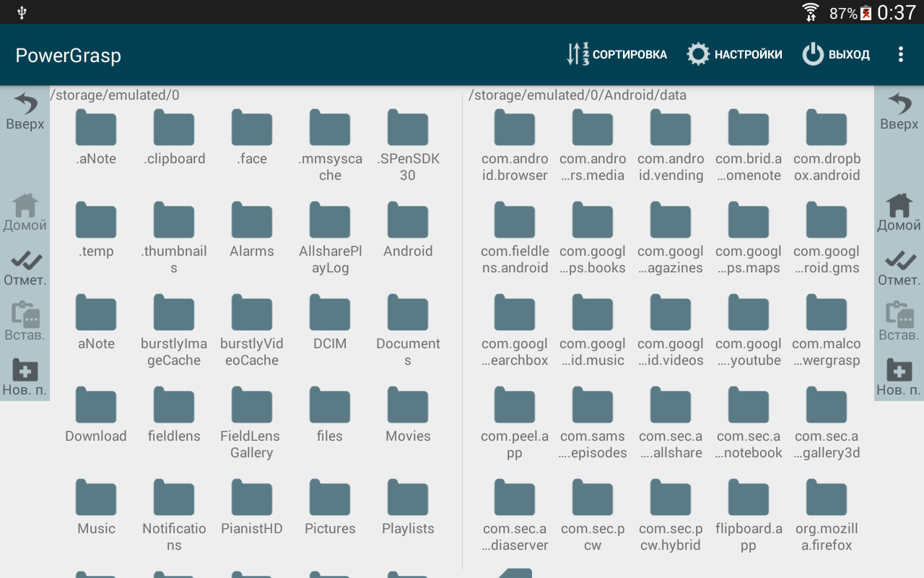Image resolution: width=924 pixels, height=578 pixels.
Task: Toggle mark-all checkmarks in left sidebar
Action: point(25,267)
